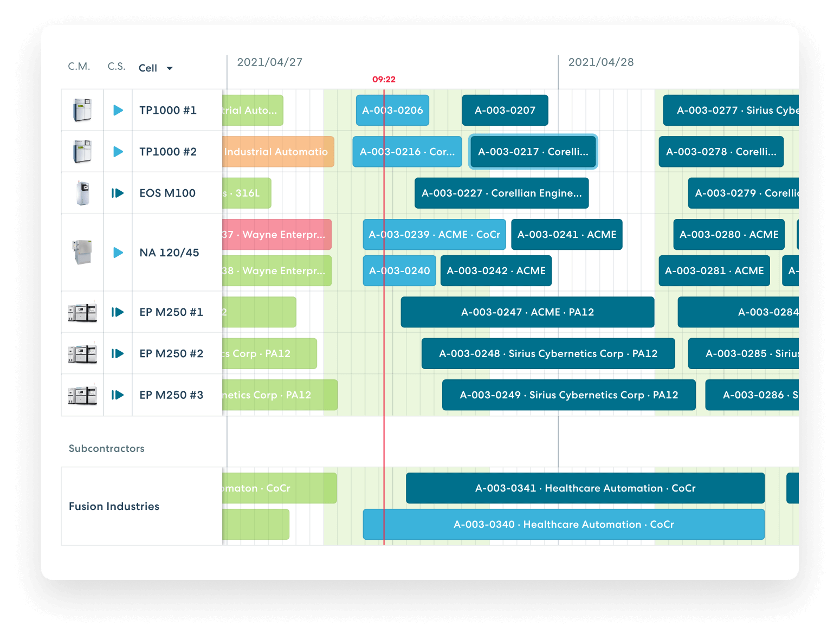Click the step-play icon for EP M250 #1

(x=118, y=312)
